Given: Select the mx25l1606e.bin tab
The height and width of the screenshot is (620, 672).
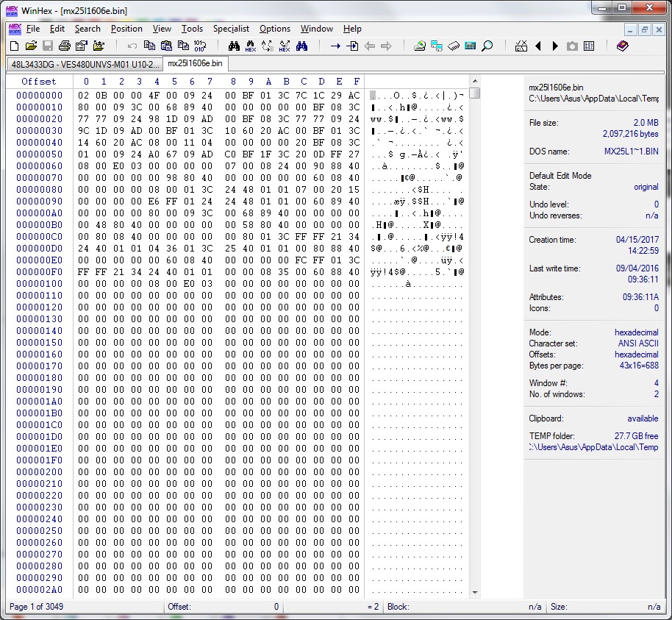Looking at the screenshot, I should 195,64.
